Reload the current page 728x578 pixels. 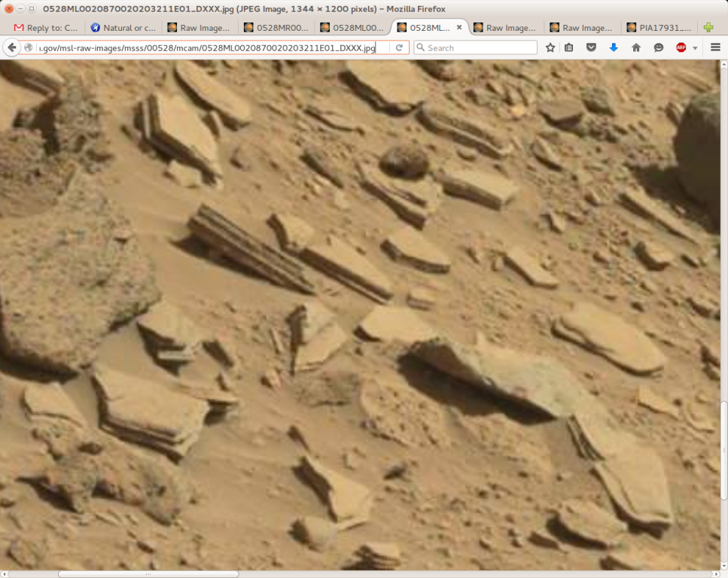click(x=399, y=47)
